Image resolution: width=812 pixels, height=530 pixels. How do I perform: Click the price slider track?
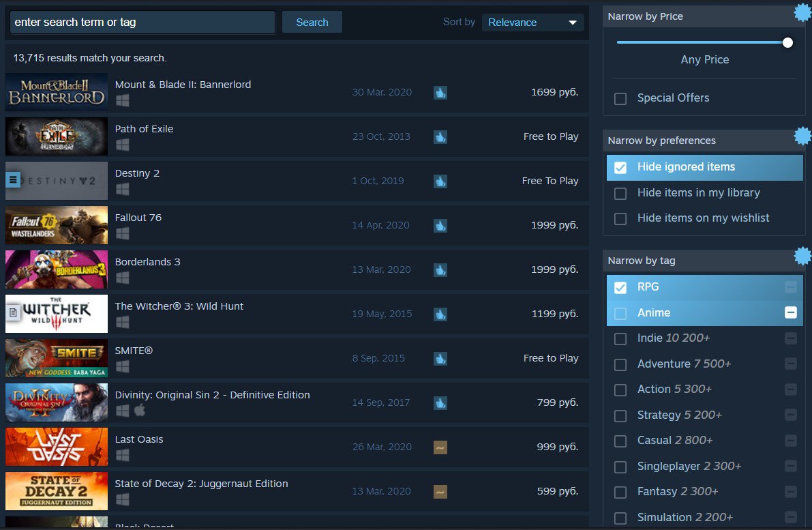702,42
